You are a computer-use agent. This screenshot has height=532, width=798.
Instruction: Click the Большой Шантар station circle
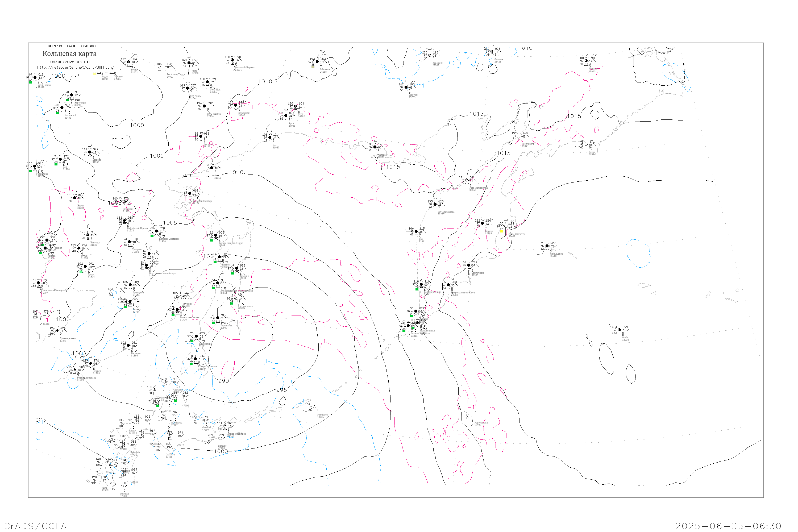190,193
